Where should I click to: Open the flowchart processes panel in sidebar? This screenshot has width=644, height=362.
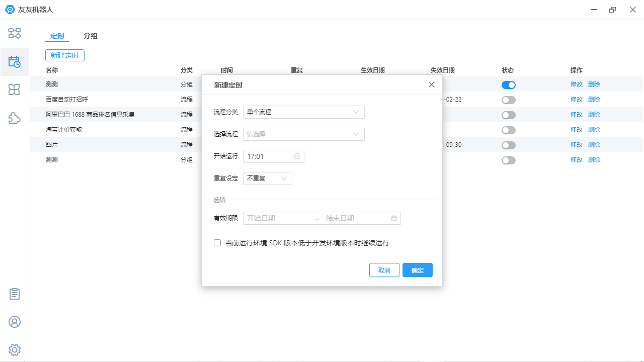[x=15, y=33]
